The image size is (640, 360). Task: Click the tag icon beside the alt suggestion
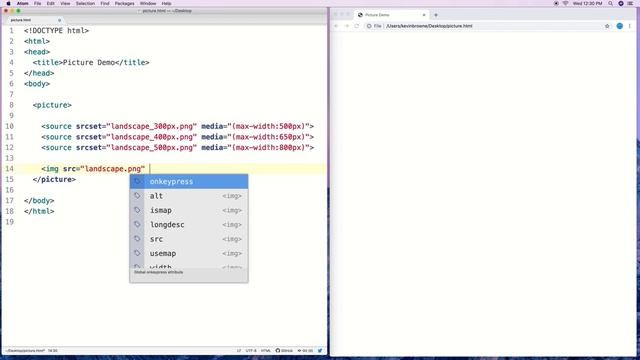(137, 196)
